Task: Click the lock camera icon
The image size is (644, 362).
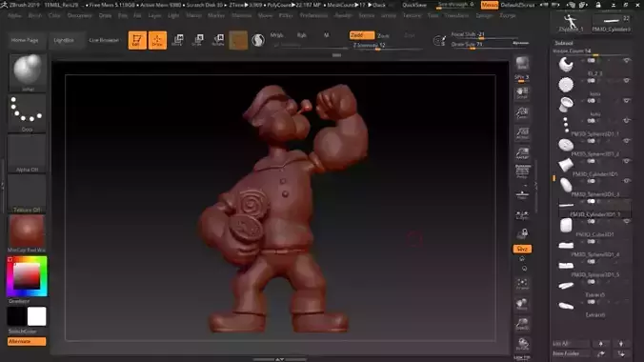Action: coord(522,233)
